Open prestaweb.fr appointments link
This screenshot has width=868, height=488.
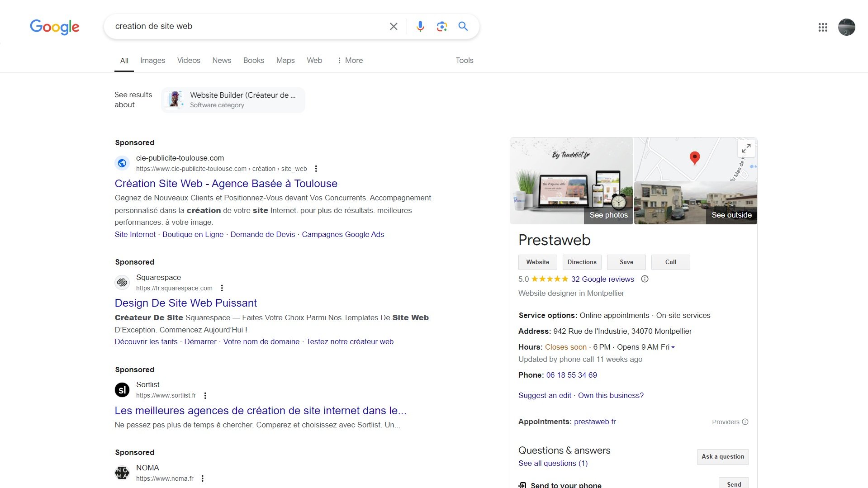pyautogui.click(x=595, y=422)
